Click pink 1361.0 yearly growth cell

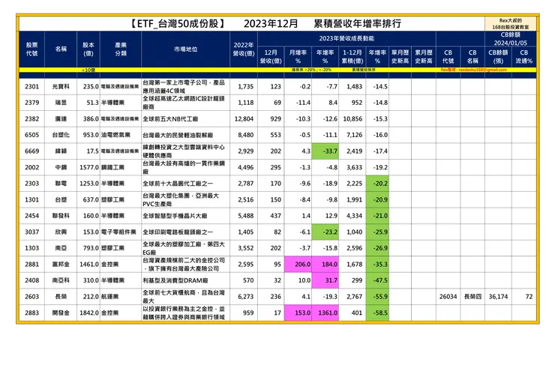[x=325, y=313]
